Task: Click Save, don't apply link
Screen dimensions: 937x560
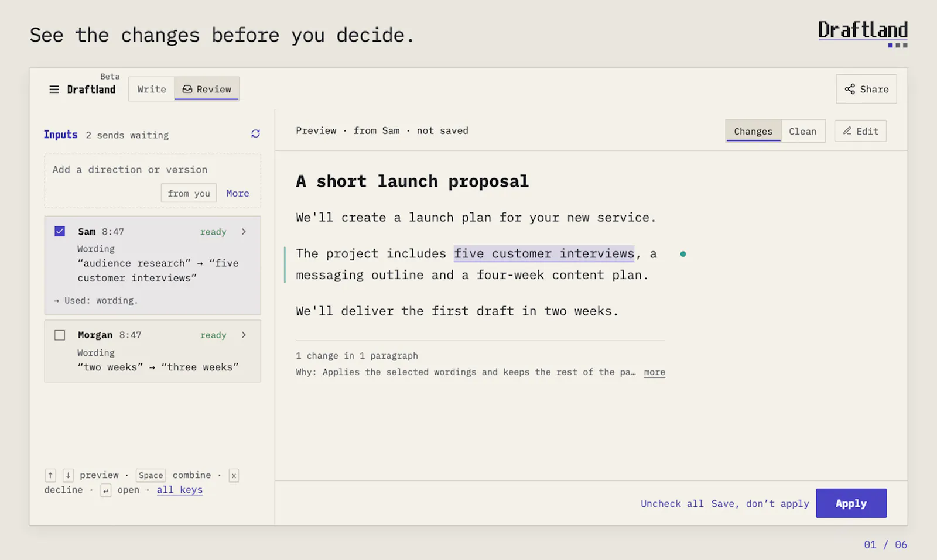Action: 760,503
